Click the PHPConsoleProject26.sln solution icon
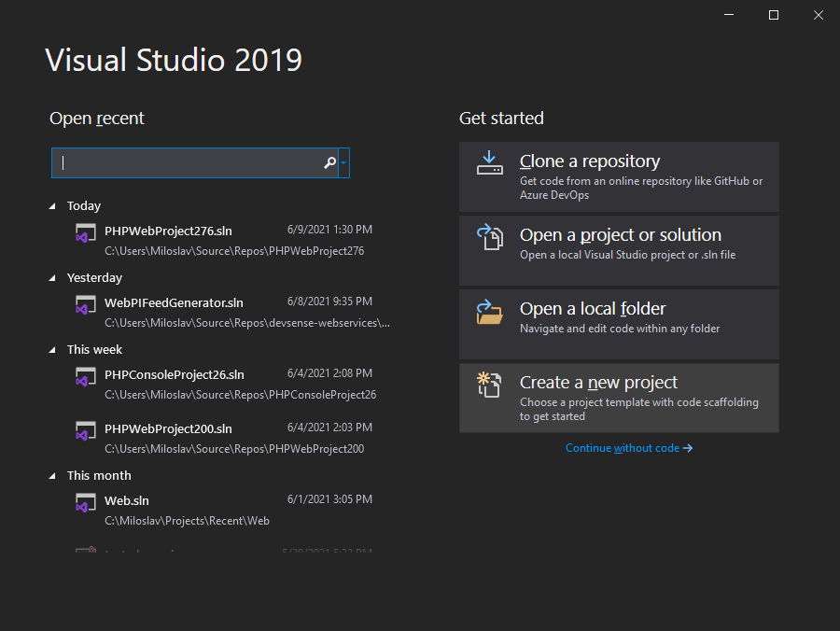Viewport: 840px width, 631px height. coord(85,376)
